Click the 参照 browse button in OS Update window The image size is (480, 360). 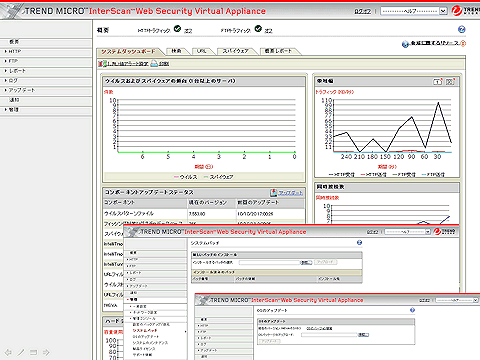tap(363, 335)
